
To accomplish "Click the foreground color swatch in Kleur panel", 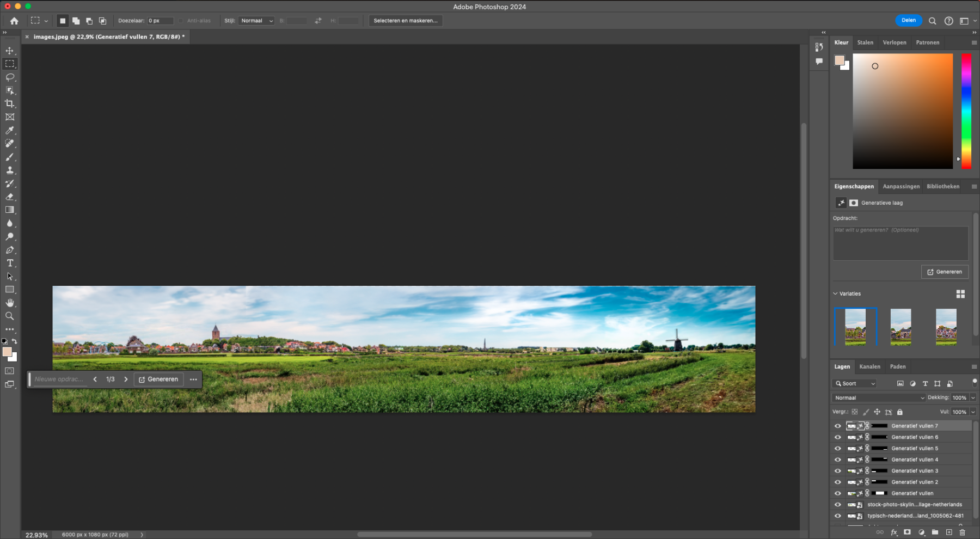I will click(839, 60).
